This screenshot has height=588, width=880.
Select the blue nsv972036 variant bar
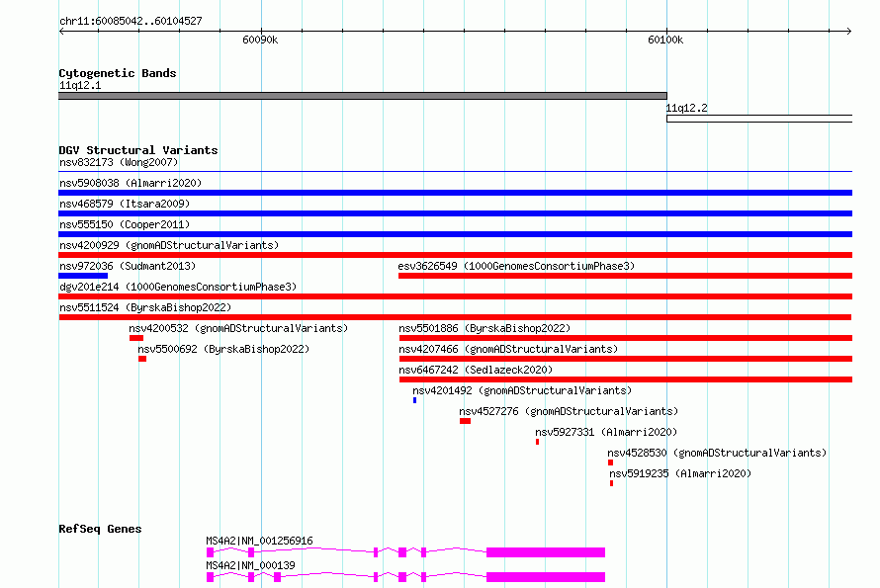83,276
